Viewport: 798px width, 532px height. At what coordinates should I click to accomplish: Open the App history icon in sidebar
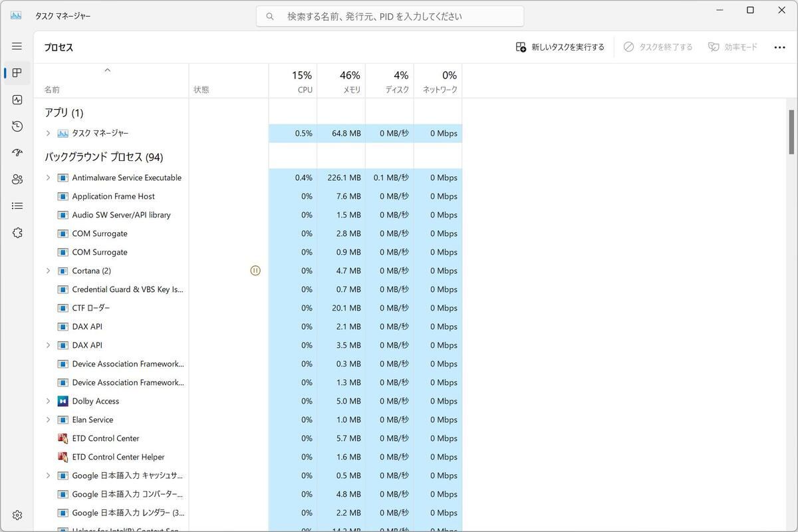(17, 126)
